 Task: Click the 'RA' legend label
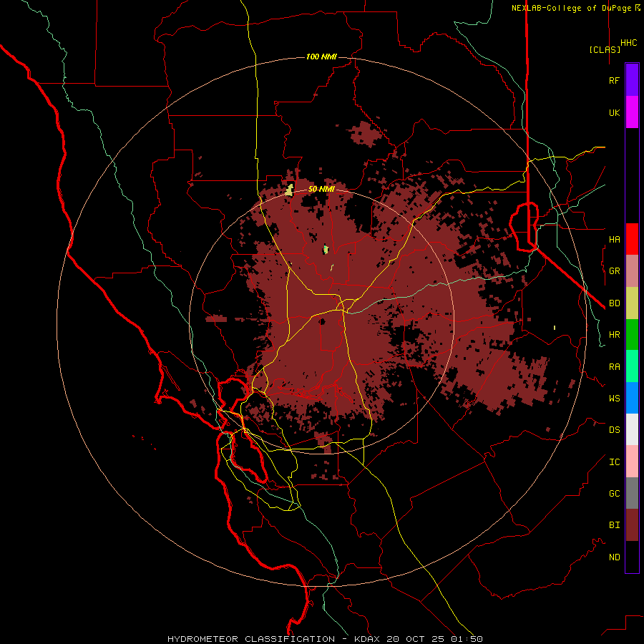point(614,367)
